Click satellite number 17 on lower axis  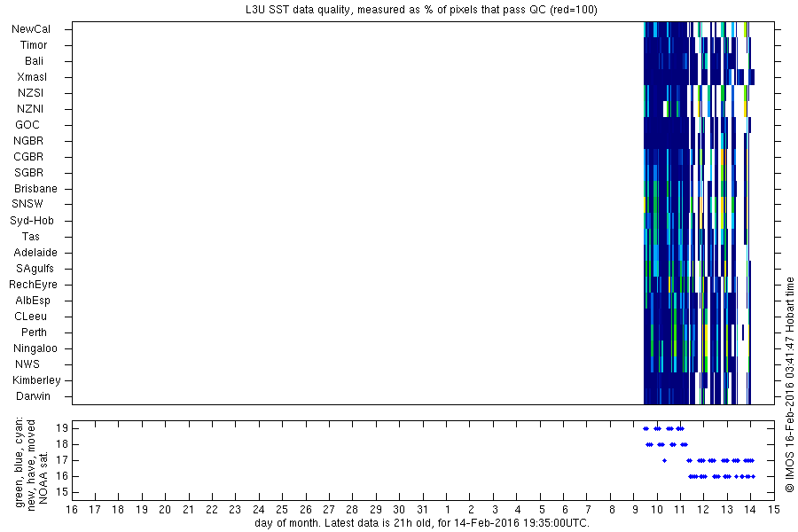[62, 461]
